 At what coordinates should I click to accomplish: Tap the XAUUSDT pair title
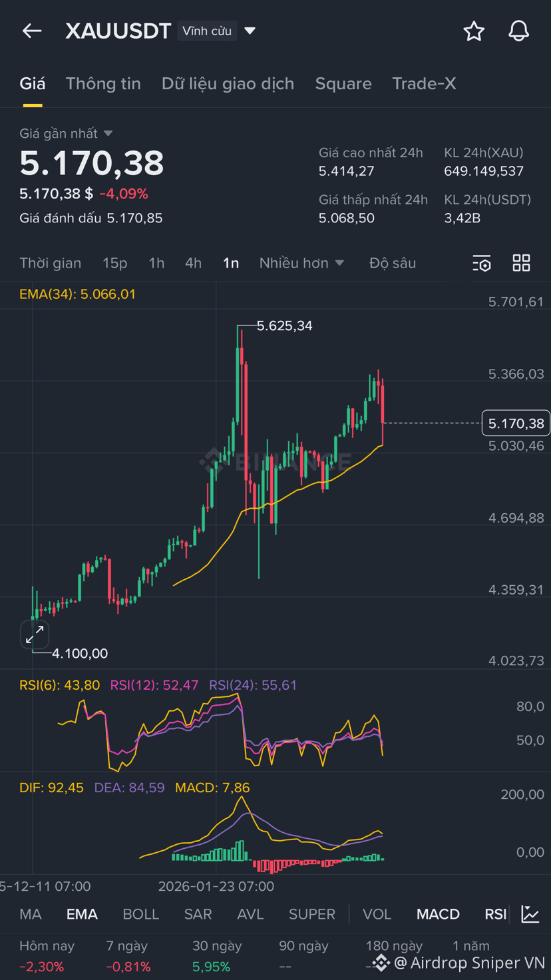click(118, 31)
